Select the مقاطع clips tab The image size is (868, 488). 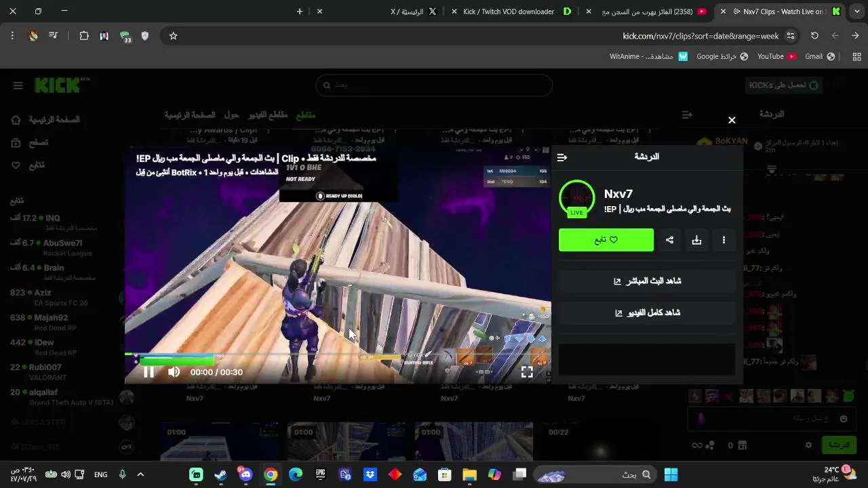tap(306, 115)
